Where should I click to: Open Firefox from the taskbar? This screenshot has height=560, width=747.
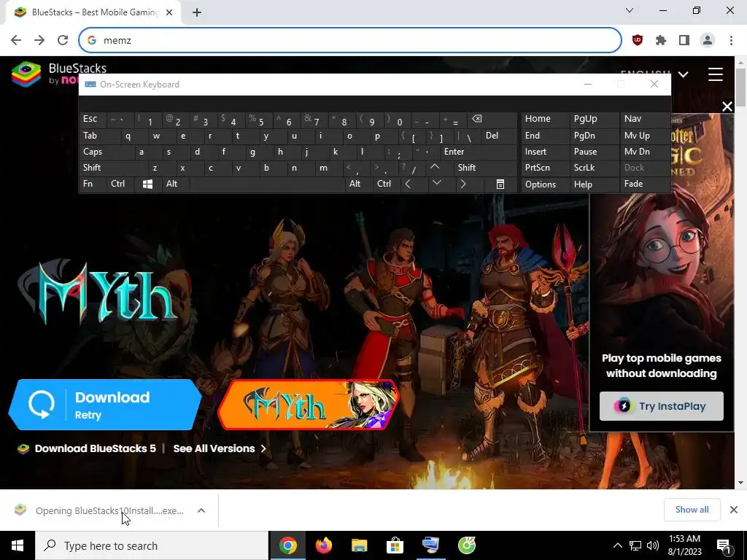click(324, 545)
